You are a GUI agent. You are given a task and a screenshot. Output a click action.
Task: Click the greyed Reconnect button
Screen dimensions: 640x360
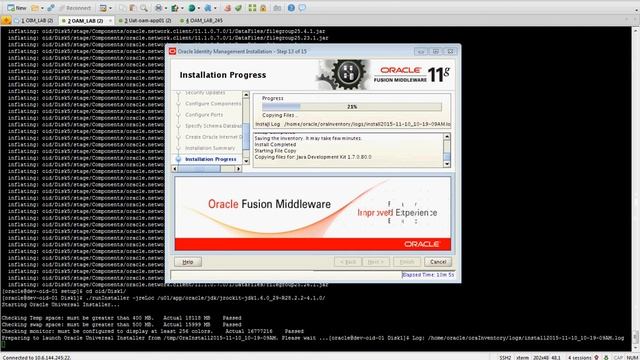tap(75, 8)
